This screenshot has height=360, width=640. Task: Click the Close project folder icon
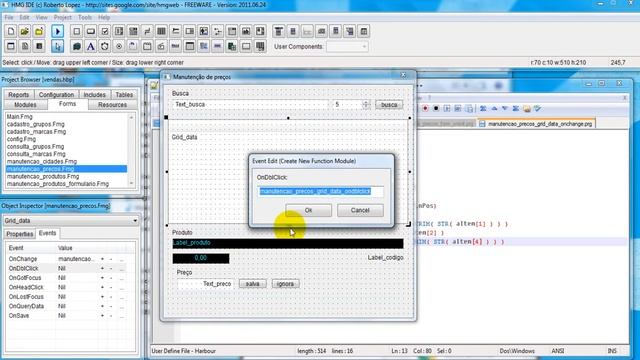[x=39, y=31]
